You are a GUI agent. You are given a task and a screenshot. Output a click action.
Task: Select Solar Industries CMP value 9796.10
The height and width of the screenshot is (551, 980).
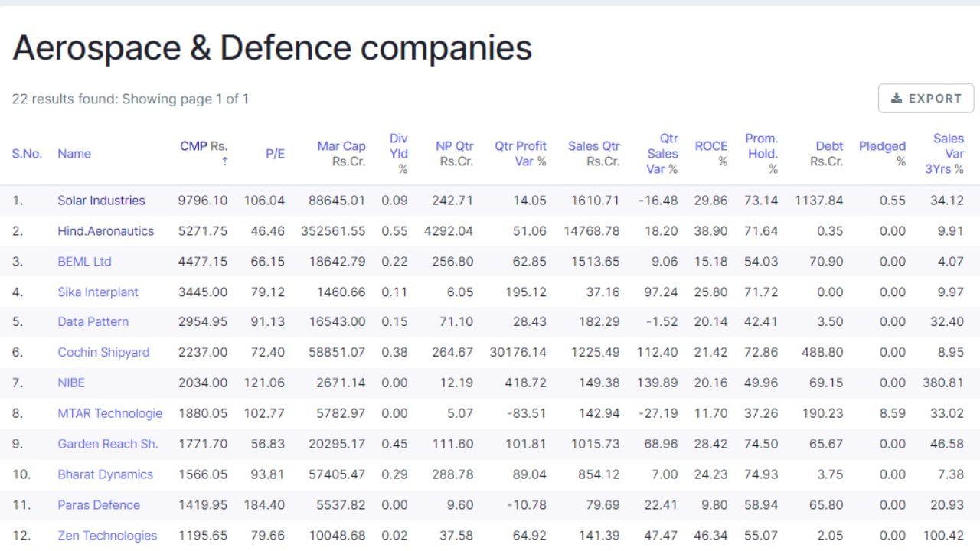[x=203, y=201]
